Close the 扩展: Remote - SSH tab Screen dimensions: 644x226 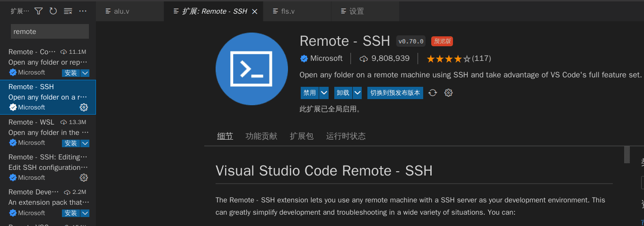click(x=254, y=11)
